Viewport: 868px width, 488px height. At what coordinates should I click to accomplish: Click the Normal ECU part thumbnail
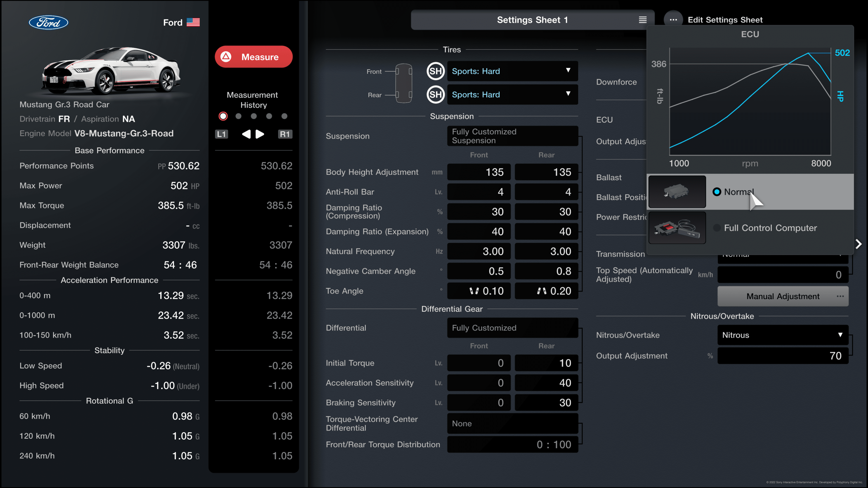677,192
